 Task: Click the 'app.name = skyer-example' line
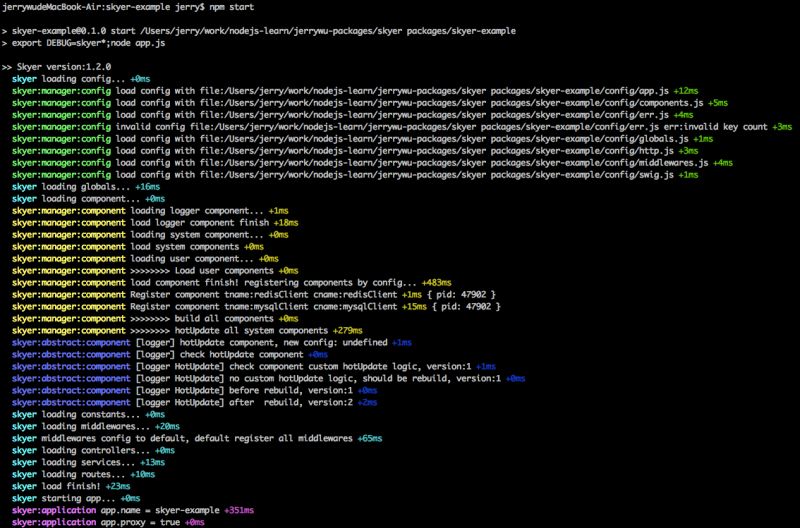[133, 511]
